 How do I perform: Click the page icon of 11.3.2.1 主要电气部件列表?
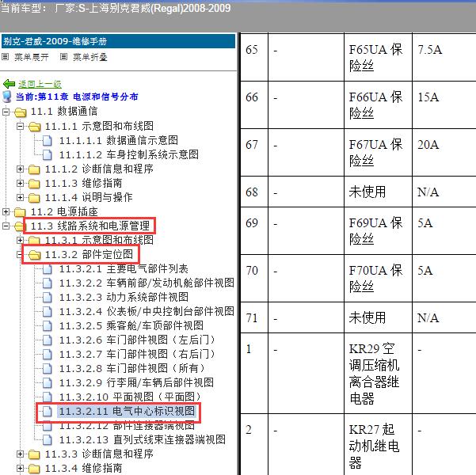point(47,269)
